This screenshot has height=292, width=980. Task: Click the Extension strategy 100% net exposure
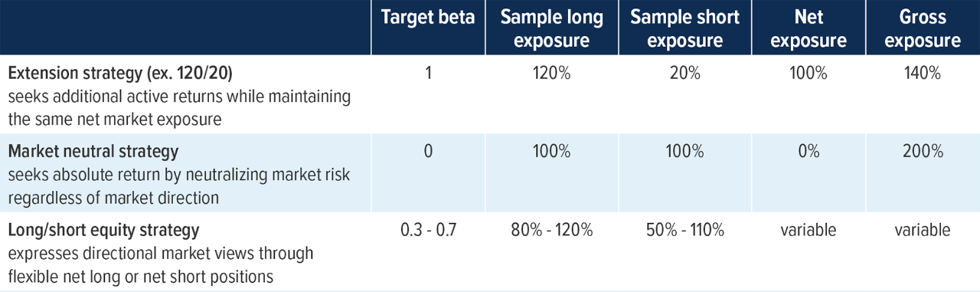point(809,74)
